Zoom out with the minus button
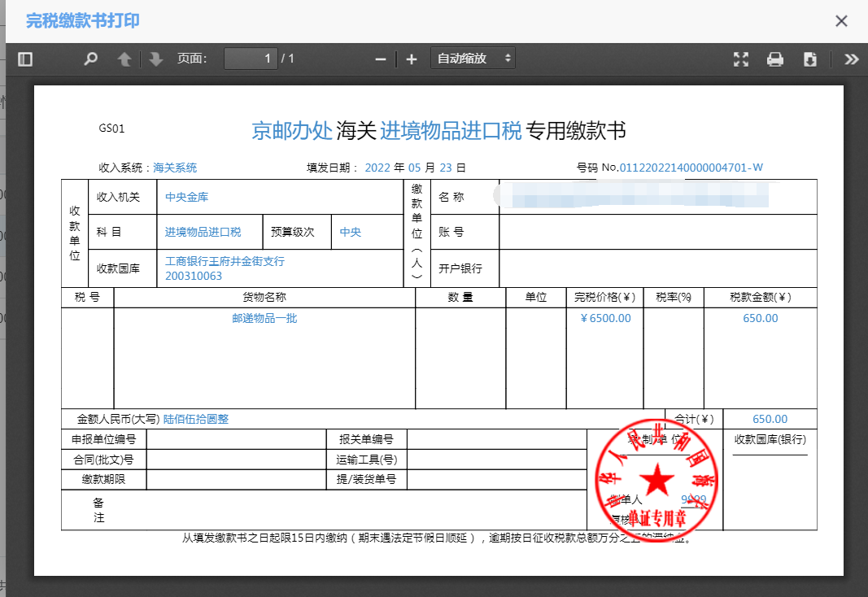Screen dimensions: 868x597 (x=380, y=59)
